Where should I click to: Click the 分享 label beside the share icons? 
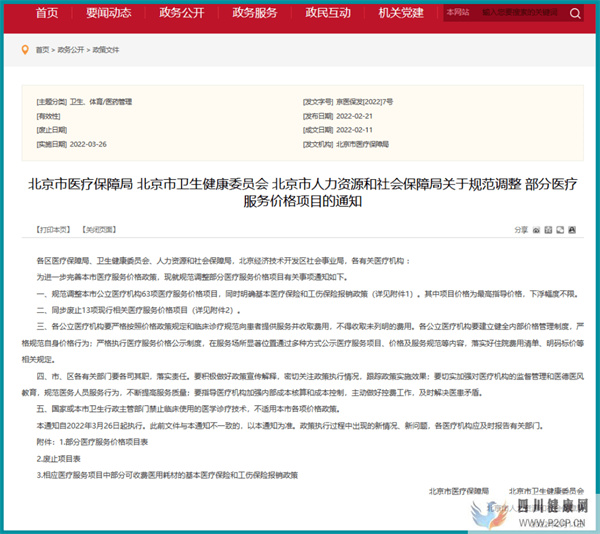pyautogui.click(x=521, y=230)
